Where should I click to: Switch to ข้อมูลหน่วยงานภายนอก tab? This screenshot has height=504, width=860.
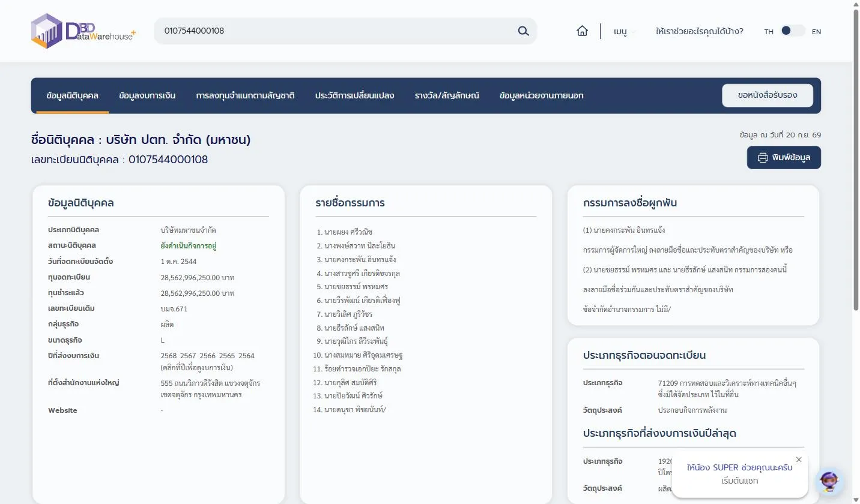(x=541, y=95)
